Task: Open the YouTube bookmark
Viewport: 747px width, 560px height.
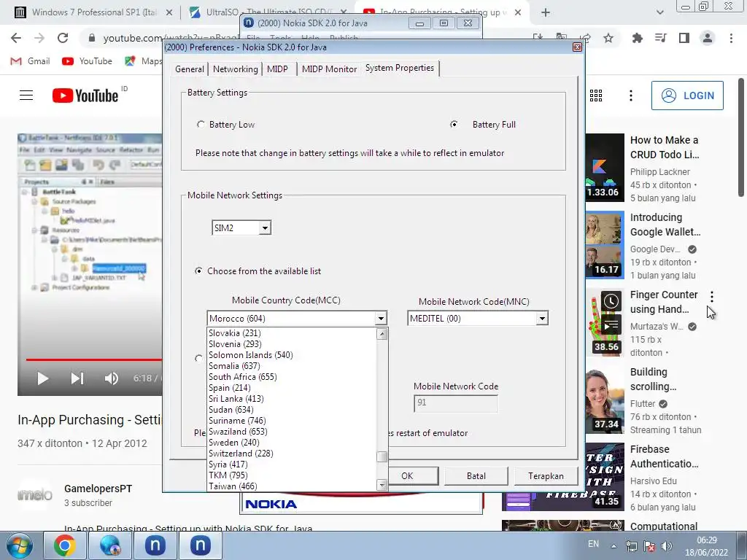Action: coord(88,61)
